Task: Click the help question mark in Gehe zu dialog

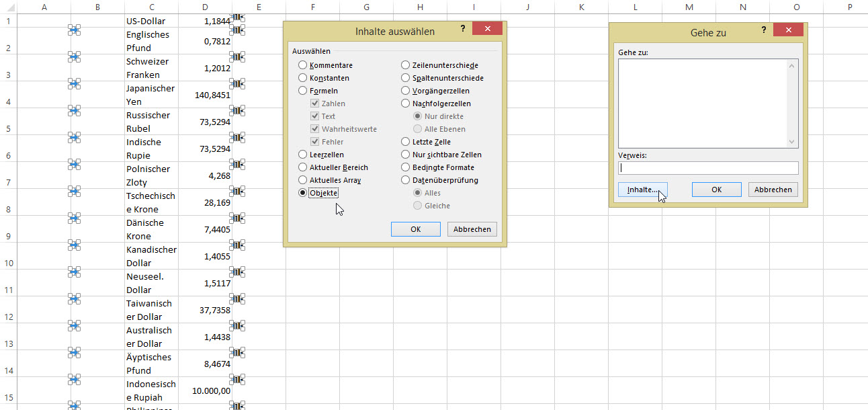Action: point(764,30)
